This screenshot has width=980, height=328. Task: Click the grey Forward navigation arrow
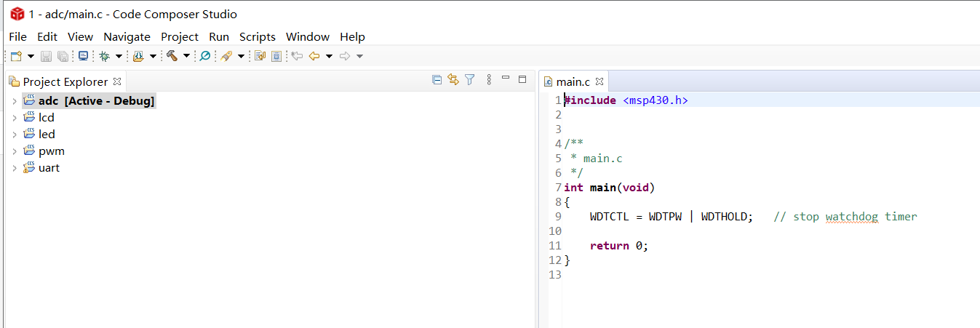[345, 56]
